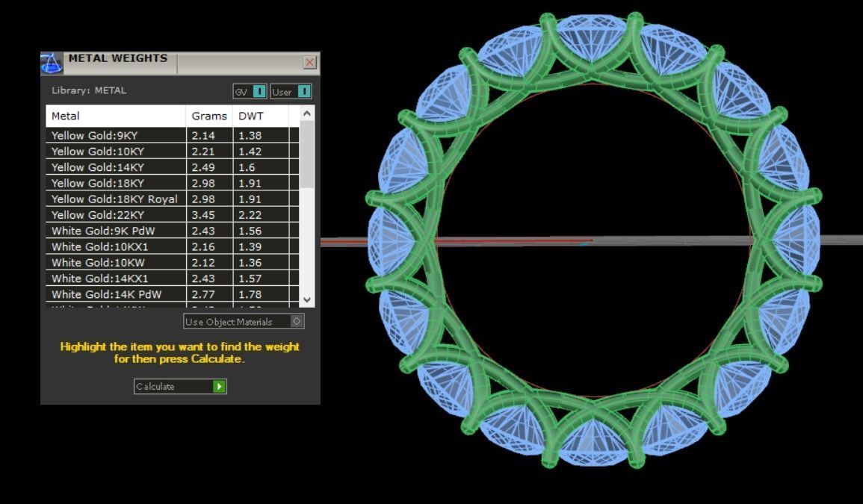Screen dimensions: 863x504
Task: Select the White Gold:9K PdW row
Action: point(173,231)
